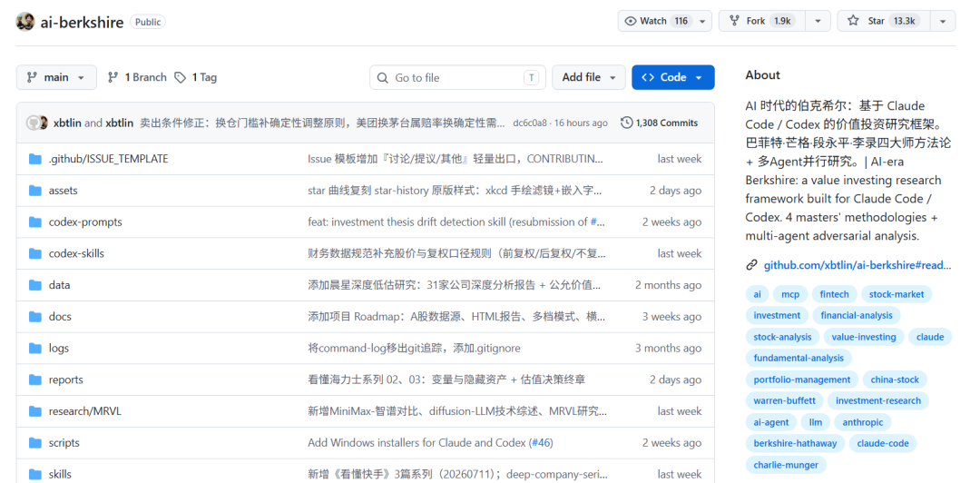Select the 'value-investing' topic tag
This screenshot has height=483, width=980.
point(864,337)
